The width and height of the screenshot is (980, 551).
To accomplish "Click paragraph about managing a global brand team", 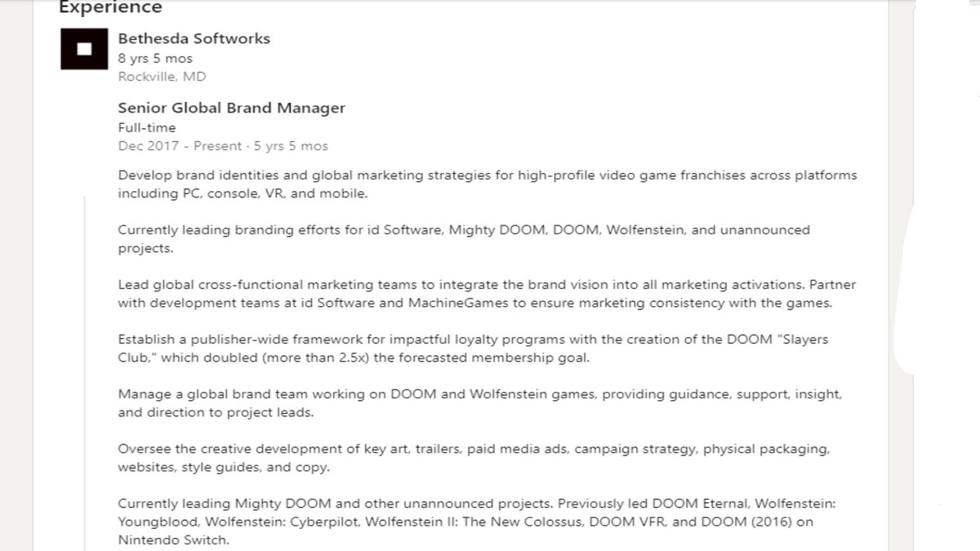I will pos(480,403).
